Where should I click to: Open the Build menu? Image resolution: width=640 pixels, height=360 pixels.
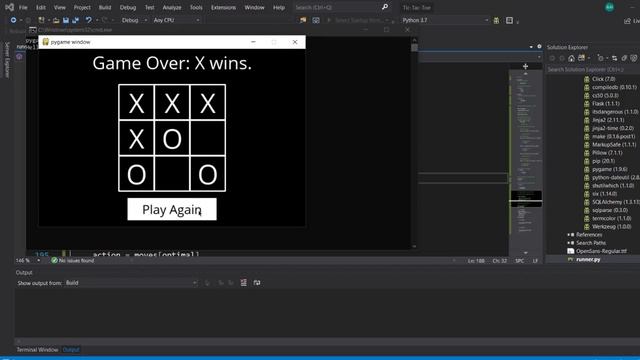[x=105, y=7]
